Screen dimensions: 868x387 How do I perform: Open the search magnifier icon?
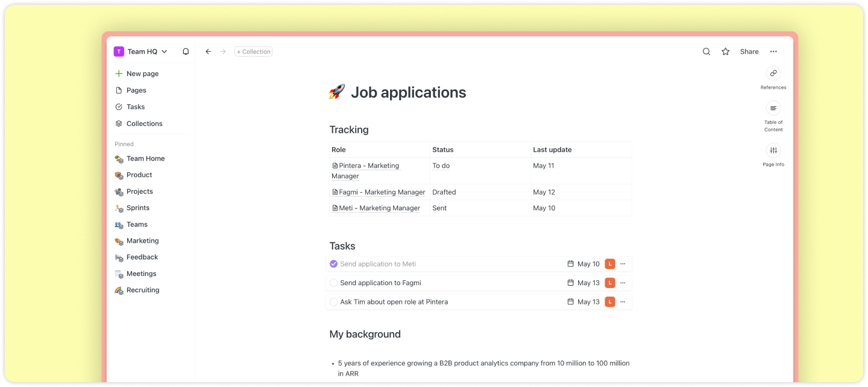tap(706, 52)
